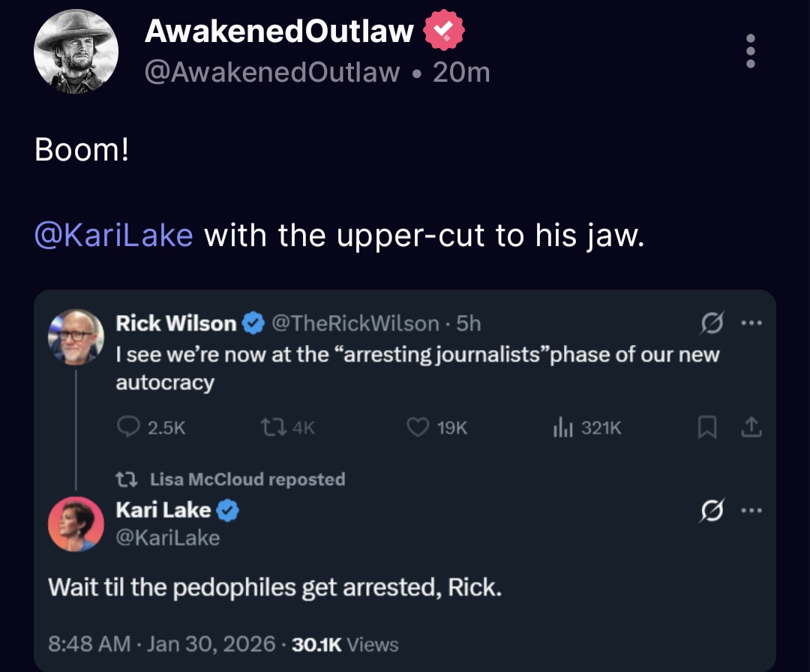Click the share icon on Rick's tweet
Screen dimensions: 810x672
click(x=751, y=427)
